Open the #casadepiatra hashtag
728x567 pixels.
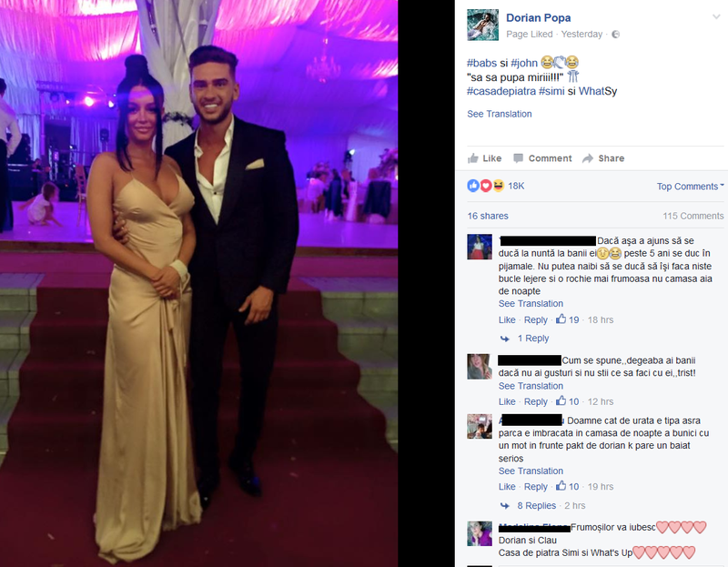pos(501,91)
